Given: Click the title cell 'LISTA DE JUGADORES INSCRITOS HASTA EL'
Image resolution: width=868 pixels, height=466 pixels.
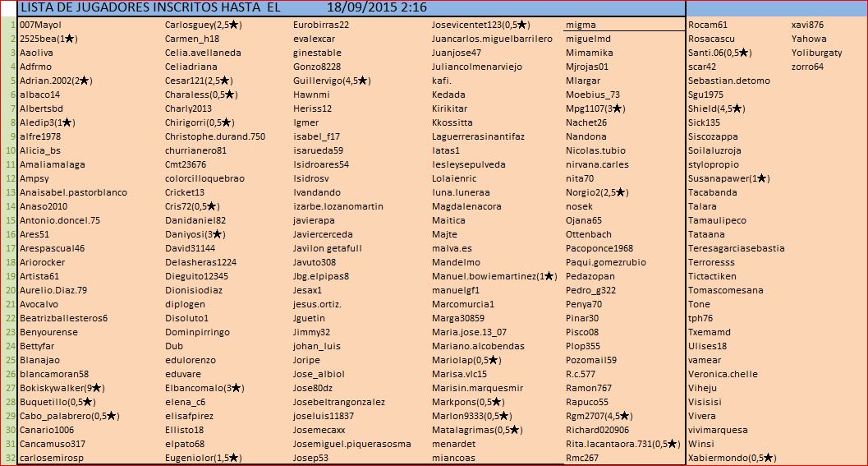Looking at the screenshot, I should pos(149,7).
